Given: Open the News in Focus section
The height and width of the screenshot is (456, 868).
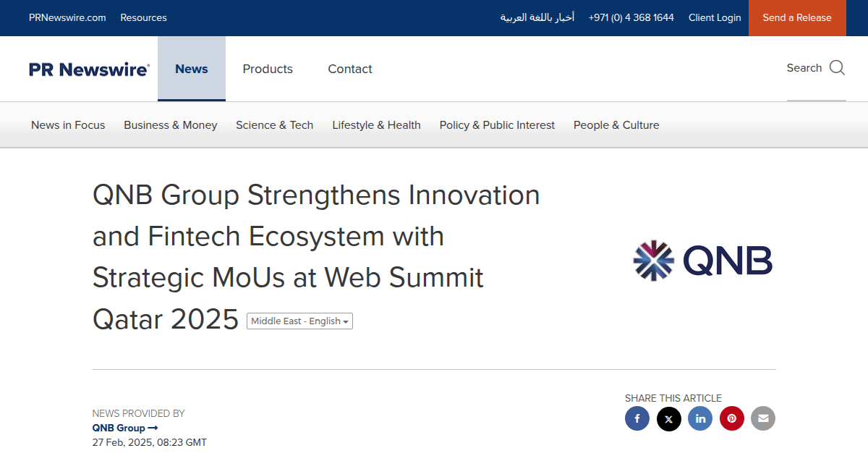Looking at the screenshot, I should (x=68, y=124).
